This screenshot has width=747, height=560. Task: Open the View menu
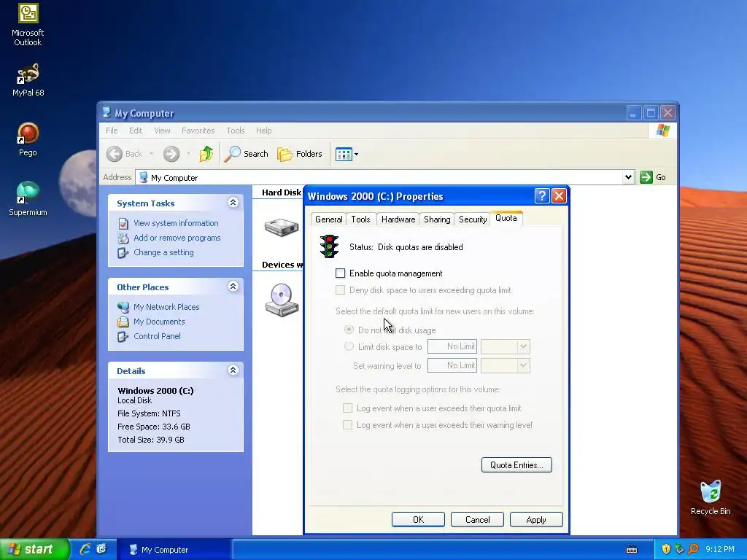point(162,131)
